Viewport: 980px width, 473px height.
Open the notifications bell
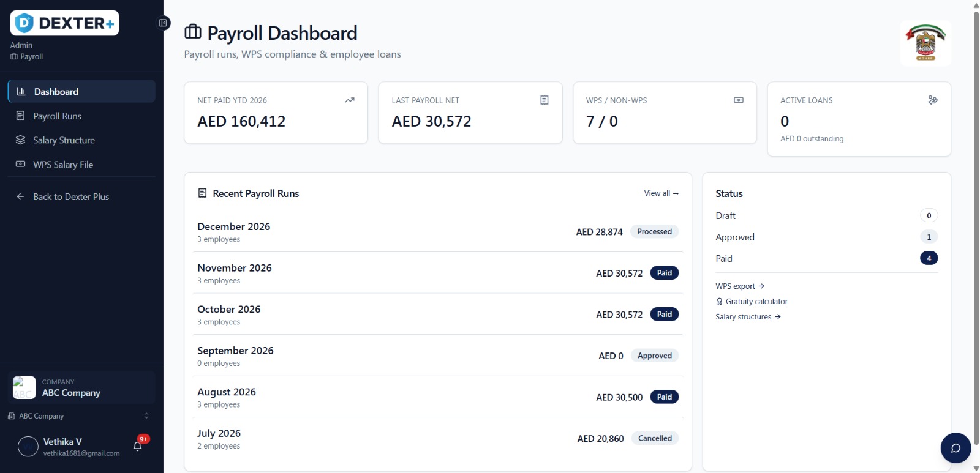(138, 446)
